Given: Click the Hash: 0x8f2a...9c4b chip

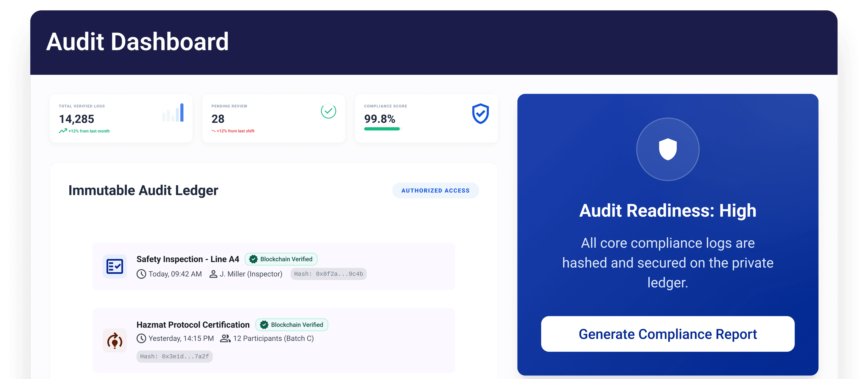Looking at the screenshot, I should pos(328,274).
